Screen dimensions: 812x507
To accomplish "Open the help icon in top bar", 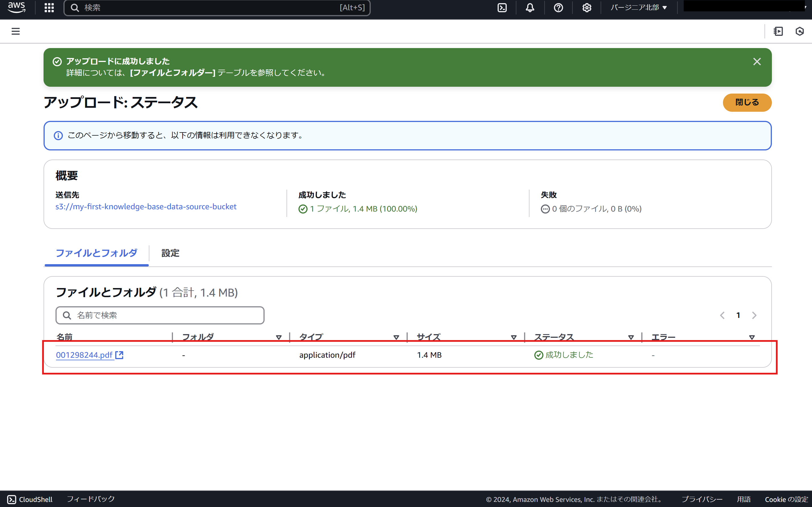I will (x=558, y=8).
